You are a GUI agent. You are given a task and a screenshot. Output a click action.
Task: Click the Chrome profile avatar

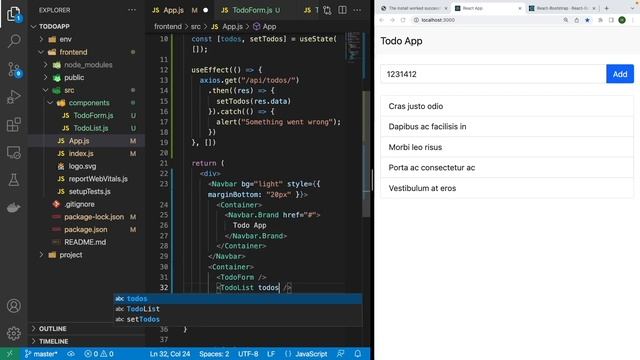(x=622, y=20)
